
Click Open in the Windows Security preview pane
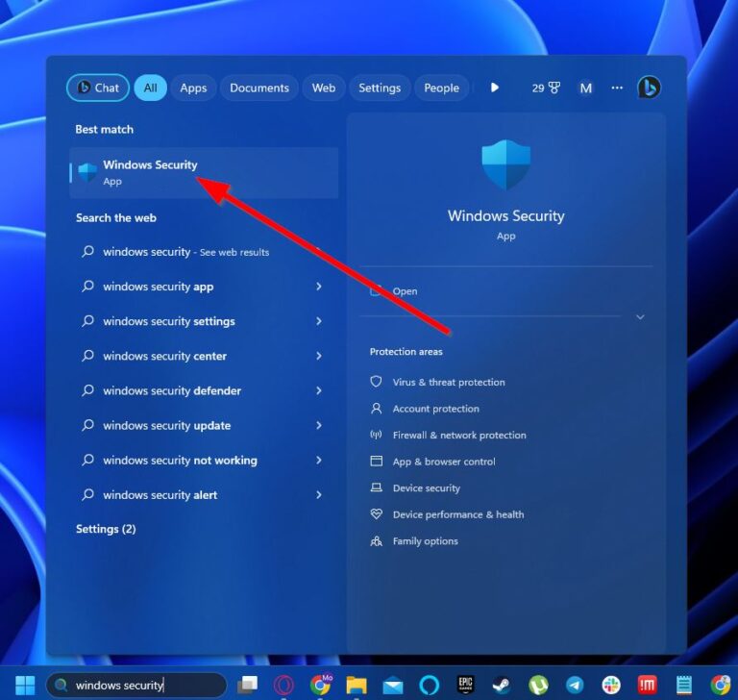coord(405,291)
